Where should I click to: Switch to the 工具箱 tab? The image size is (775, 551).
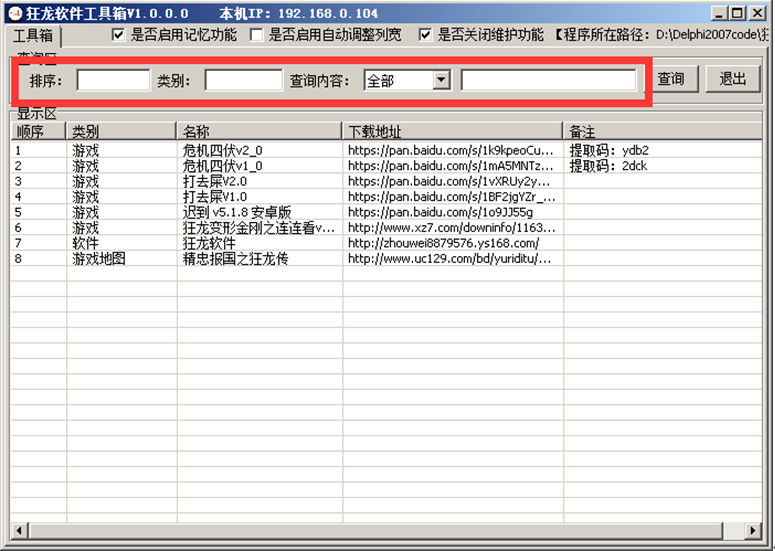[x=31, y=35]
